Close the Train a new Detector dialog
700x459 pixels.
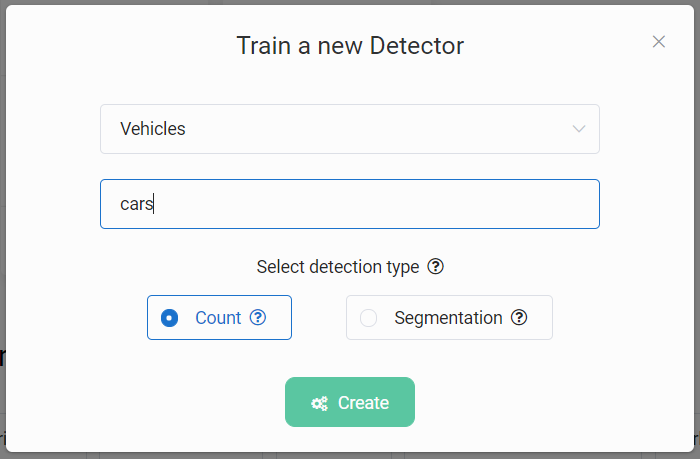click(x=658, y=42)
